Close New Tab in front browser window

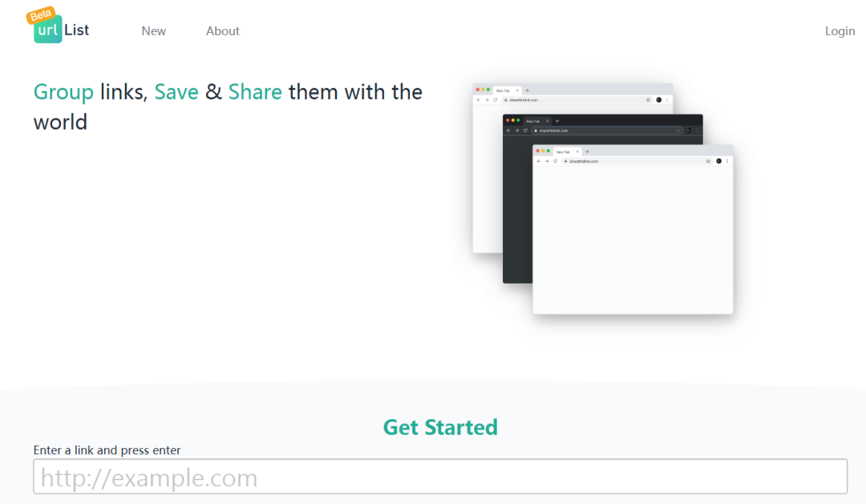577,151
